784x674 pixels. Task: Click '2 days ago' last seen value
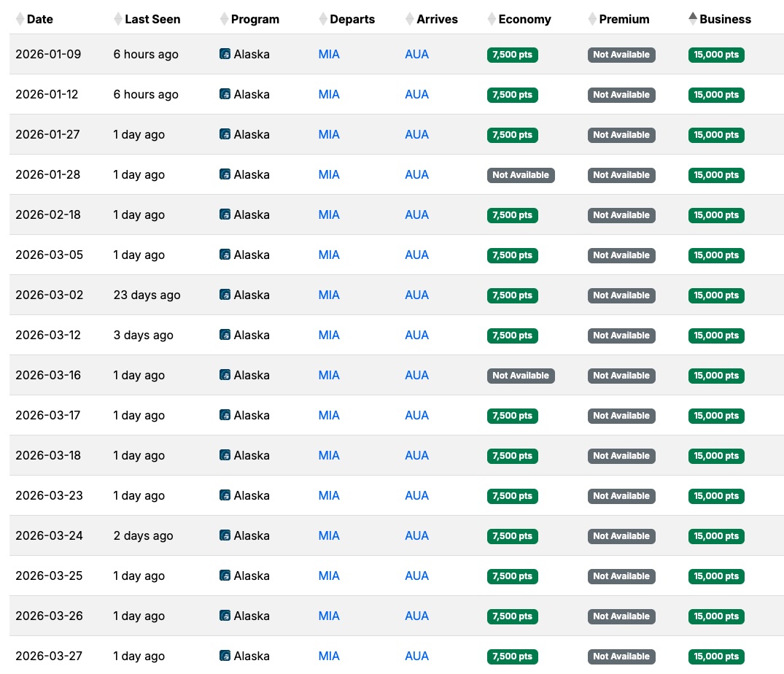[143, 535]
